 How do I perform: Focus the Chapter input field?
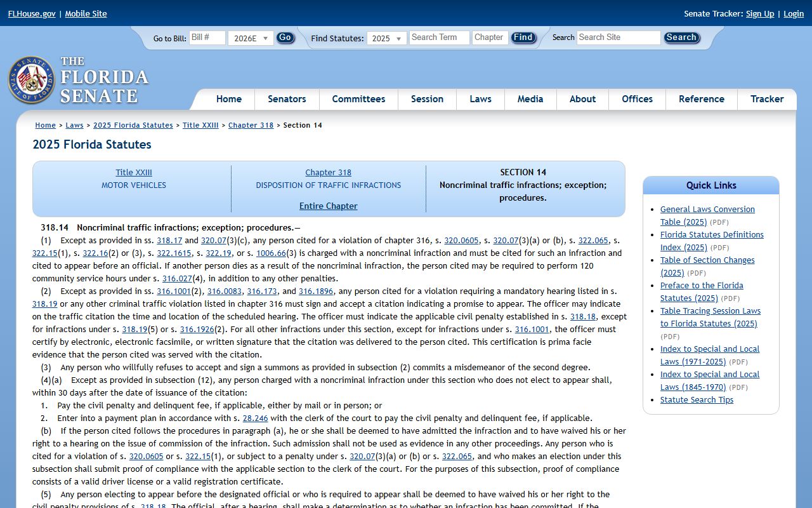[490, 37]
